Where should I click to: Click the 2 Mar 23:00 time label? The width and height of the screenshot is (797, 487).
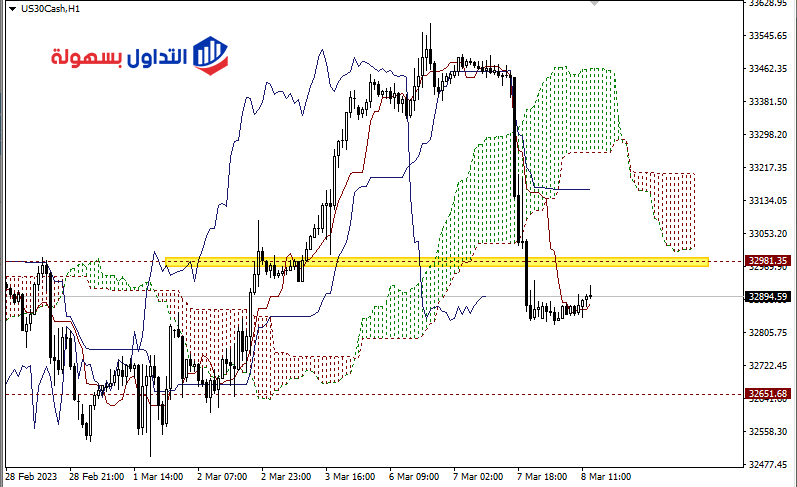coord(286,477)
